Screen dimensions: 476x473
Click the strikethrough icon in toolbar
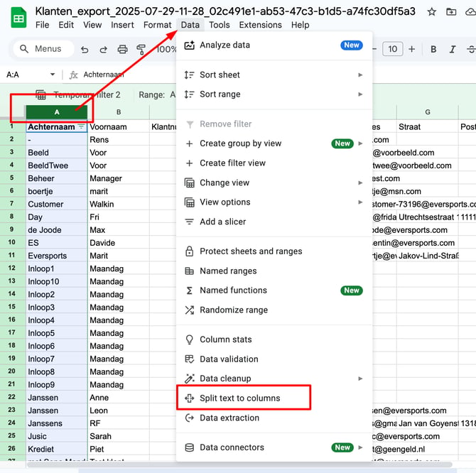[x=471, y=49]
